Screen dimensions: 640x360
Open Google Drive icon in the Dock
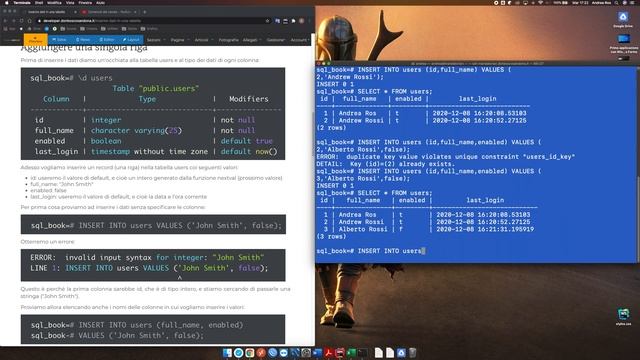[401, 353]
